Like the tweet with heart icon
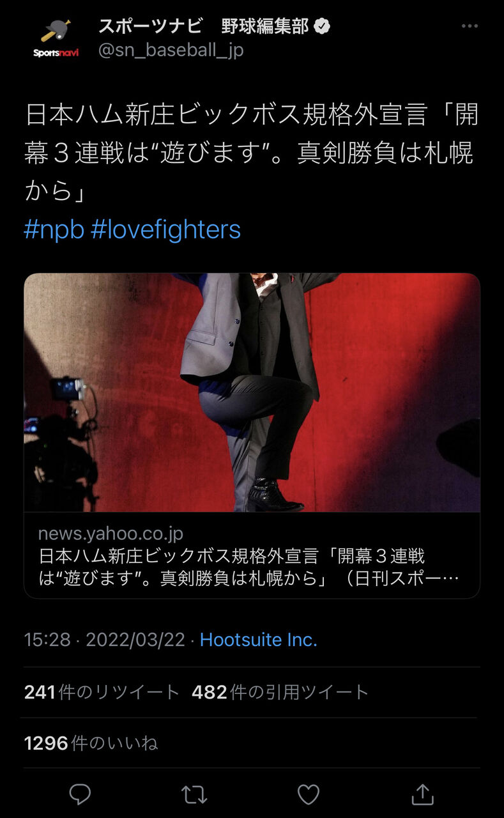Image resolution: width=504 pixels, height=818 pixels. point(309,794)
